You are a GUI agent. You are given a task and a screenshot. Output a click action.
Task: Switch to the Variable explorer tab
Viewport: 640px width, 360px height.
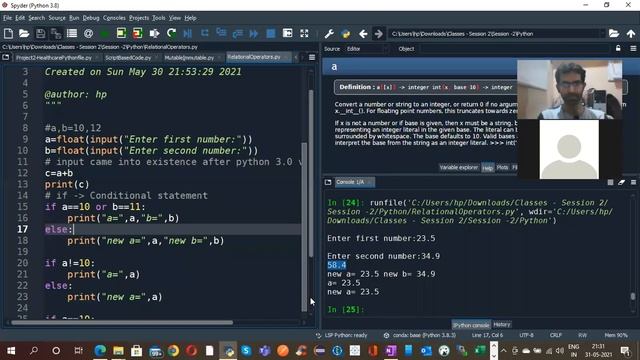tap(458, 167)
